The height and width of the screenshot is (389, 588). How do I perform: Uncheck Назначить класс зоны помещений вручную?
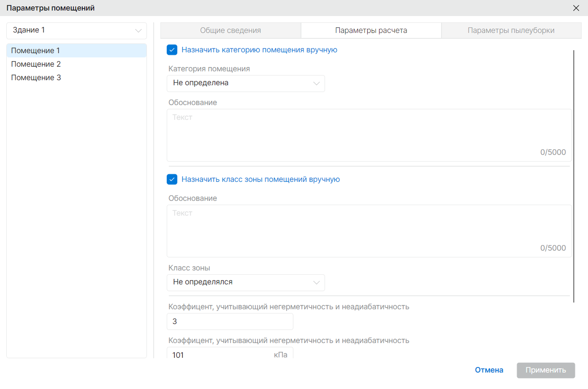[172, 179]
